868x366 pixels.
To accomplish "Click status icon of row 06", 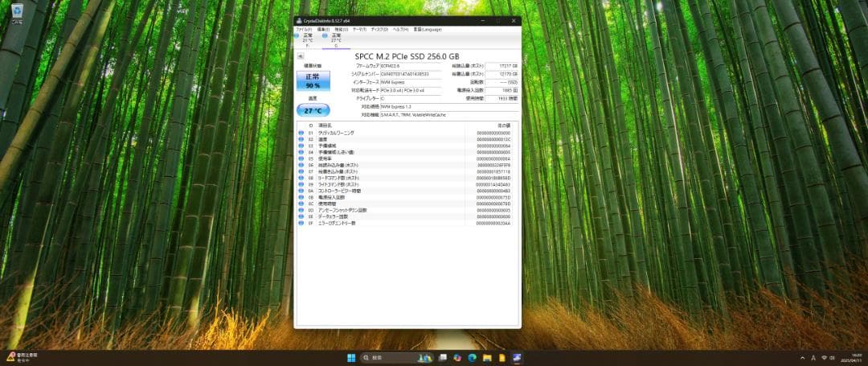I will [x=301, y=165].
